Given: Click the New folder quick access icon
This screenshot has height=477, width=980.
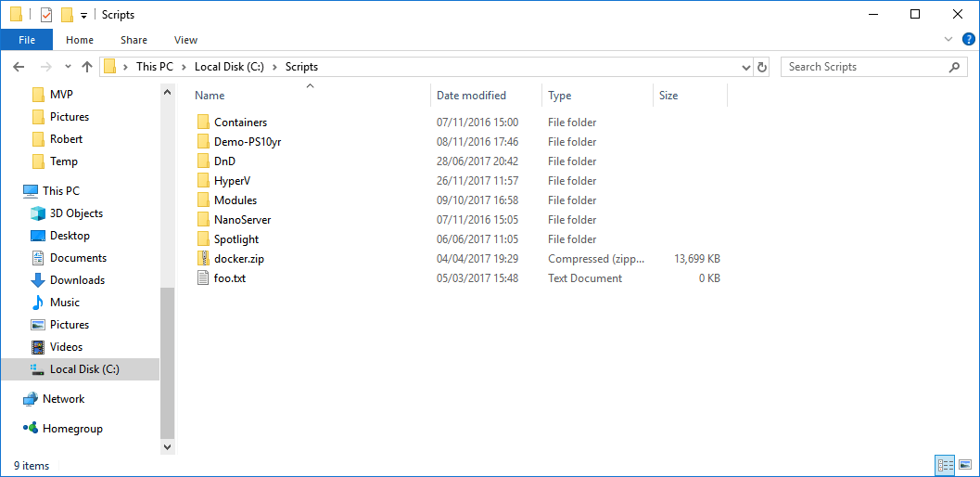Looking at the screenshot, I should click(x=68, y=15).
